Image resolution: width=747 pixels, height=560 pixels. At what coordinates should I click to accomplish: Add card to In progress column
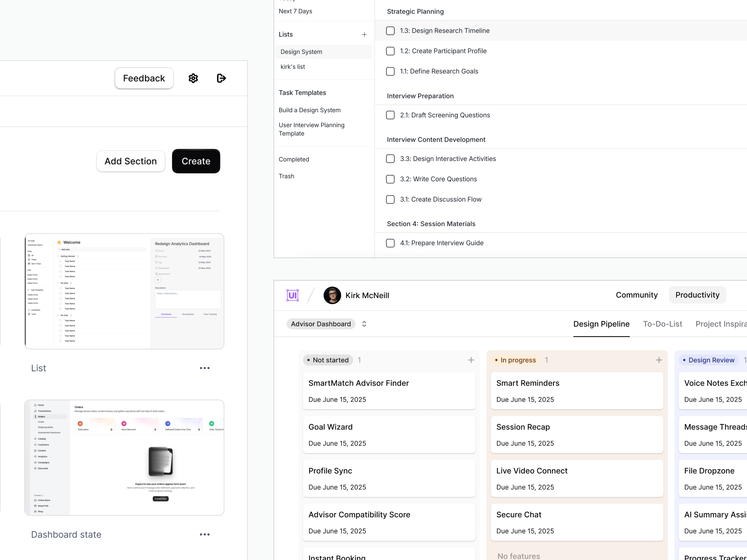coord(659,360)
